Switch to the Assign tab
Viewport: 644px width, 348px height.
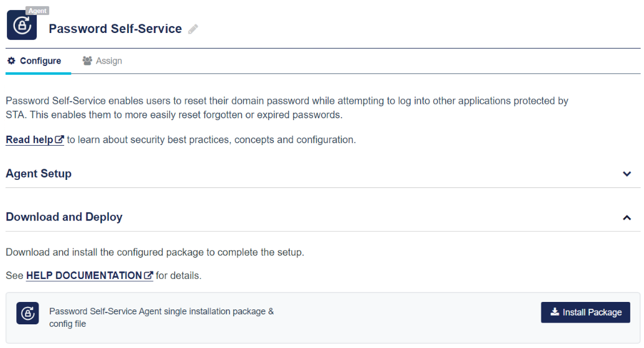pos(108,61)
